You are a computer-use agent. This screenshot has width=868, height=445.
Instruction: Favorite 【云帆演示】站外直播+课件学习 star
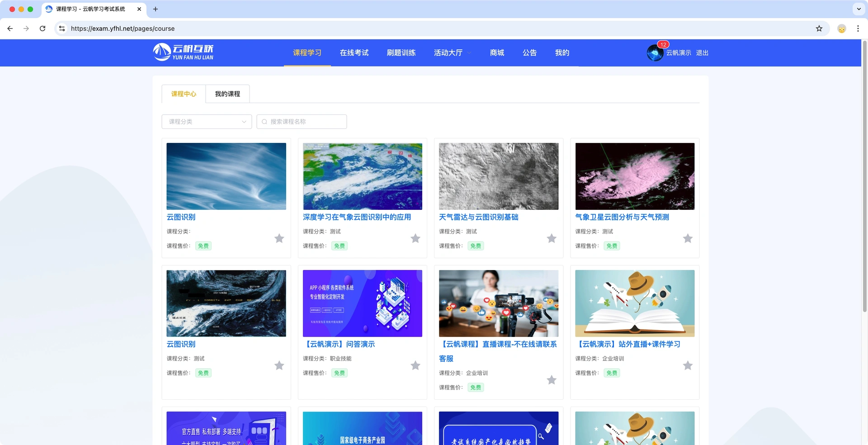tap(688, 365)
